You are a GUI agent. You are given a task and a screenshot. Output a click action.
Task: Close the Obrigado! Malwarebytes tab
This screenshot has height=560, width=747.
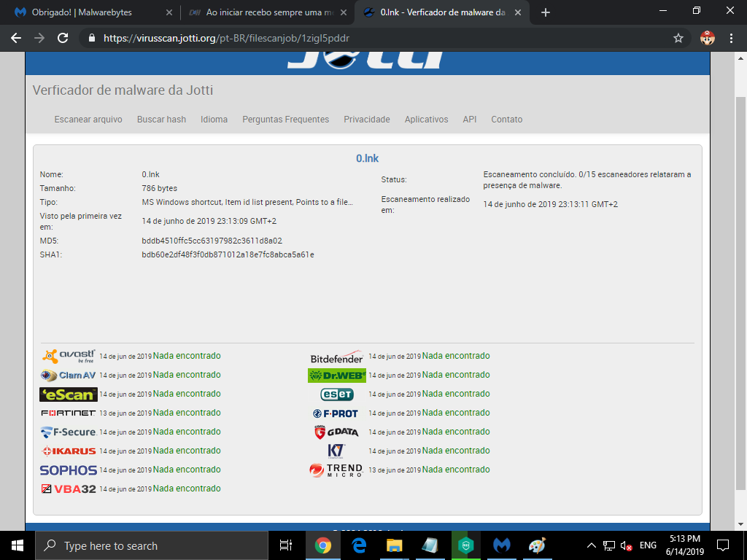point(169,12)
